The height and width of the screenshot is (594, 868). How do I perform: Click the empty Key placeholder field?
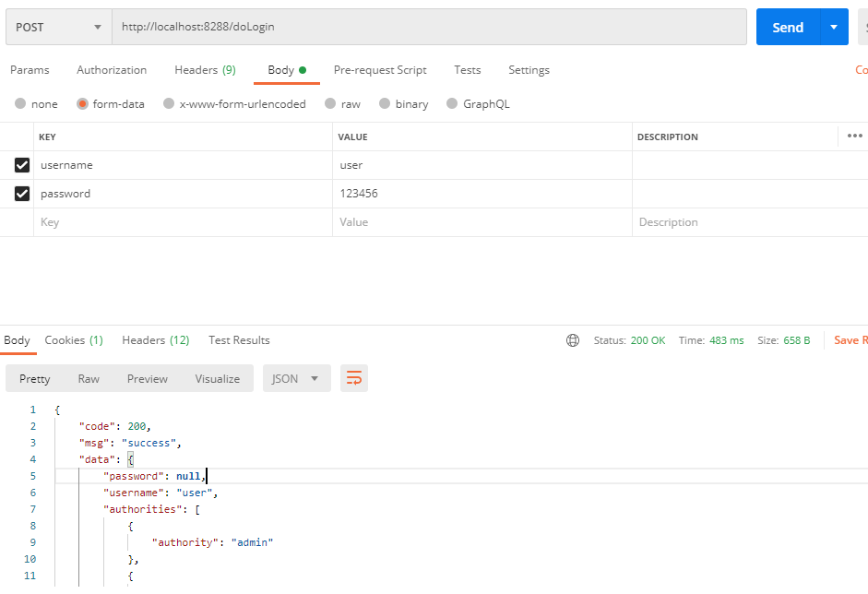pyautogui.click(x=184, y=222)
